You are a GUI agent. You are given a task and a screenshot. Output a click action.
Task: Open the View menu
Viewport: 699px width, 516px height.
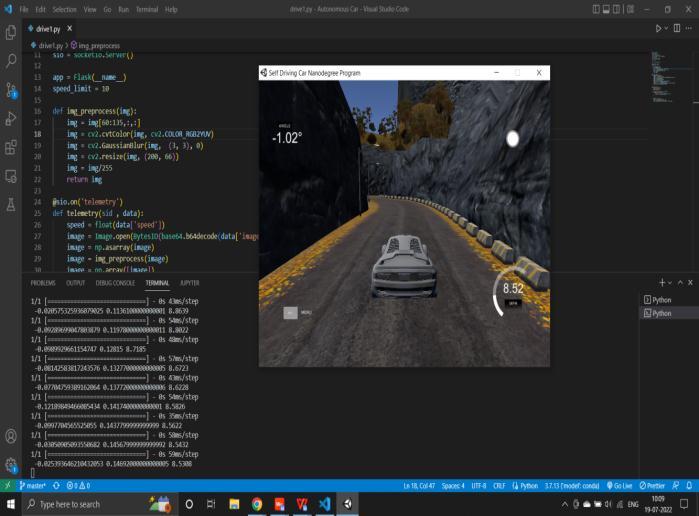(x=90, y=9)
